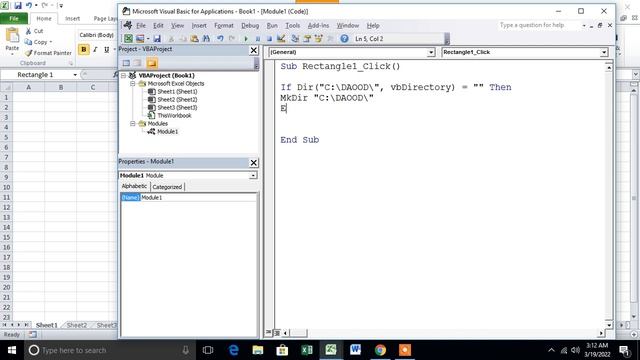This screenshot has height=360, width=640.
Task: Collapse the Microsoft Excel Objects folder
Action: [133, 83]
